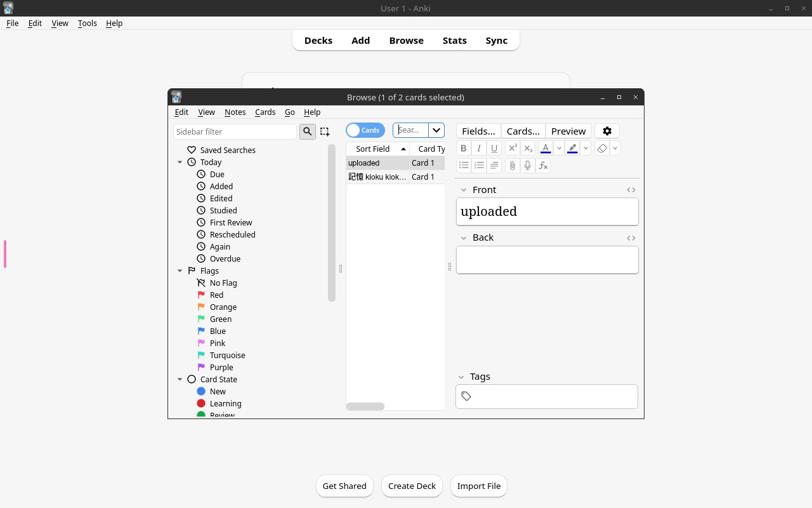This screenshot has height=508, width=812.
Task: Collapse the Card State tree group
Action: click(x=180, y=380)
